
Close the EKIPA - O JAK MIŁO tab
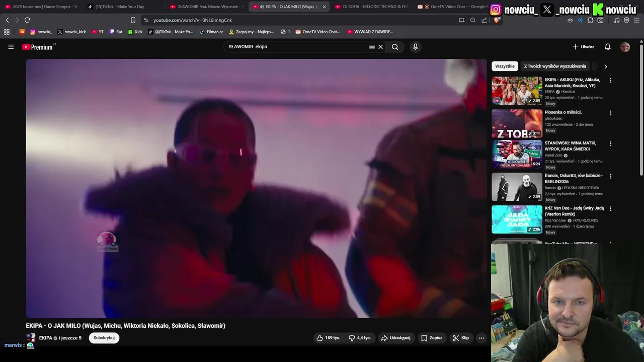click(324, 7)
